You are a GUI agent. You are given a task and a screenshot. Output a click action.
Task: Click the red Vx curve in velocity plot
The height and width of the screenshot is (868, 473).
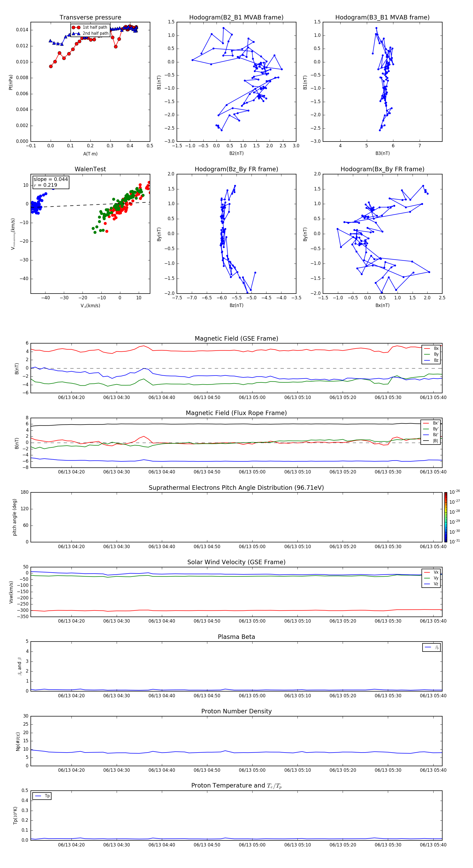tap(236, 610)
